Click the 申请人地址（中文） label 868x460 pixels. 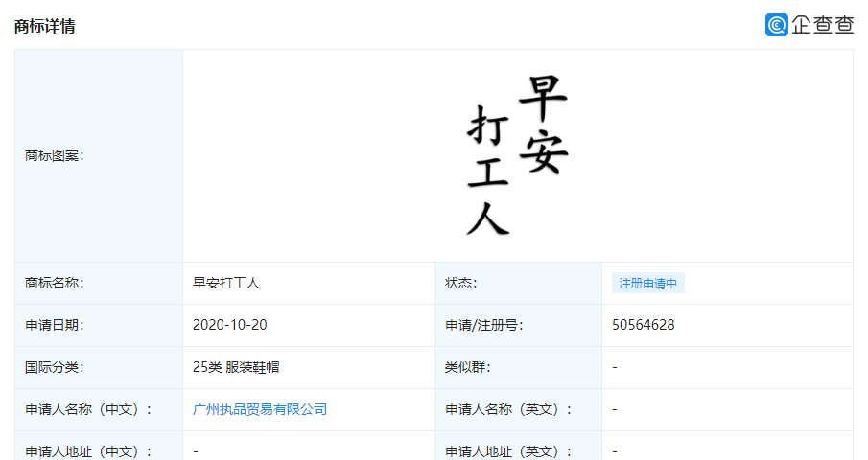tap(88, 450)
